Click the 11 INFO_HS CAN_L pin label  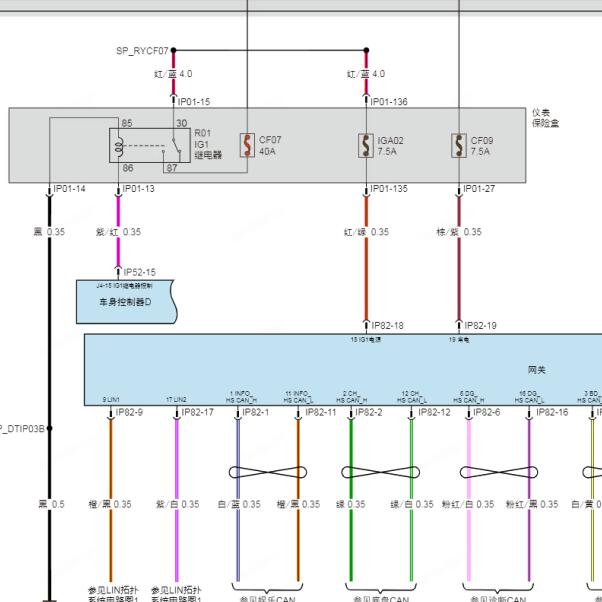click(x=298, y=397)
